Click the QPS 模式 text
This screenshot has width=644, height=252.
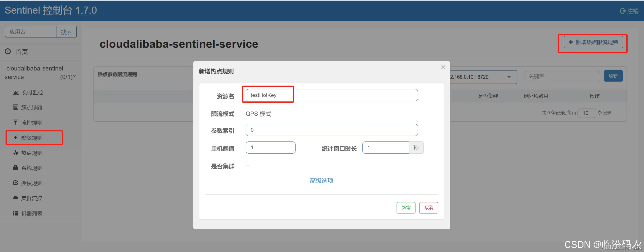[259, 114]
